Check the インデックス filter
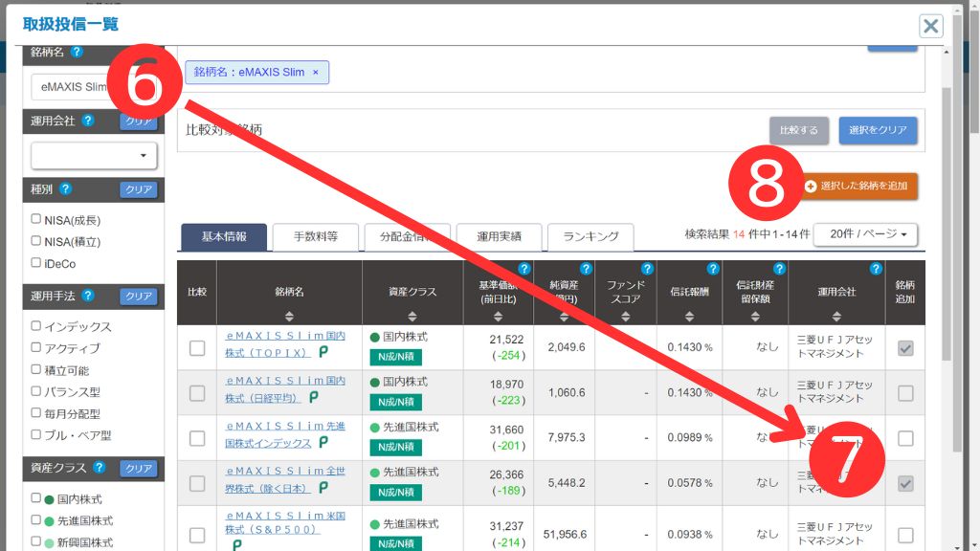Image resolution: width=980 pixels, height=551 pixels. click(36, 325)
